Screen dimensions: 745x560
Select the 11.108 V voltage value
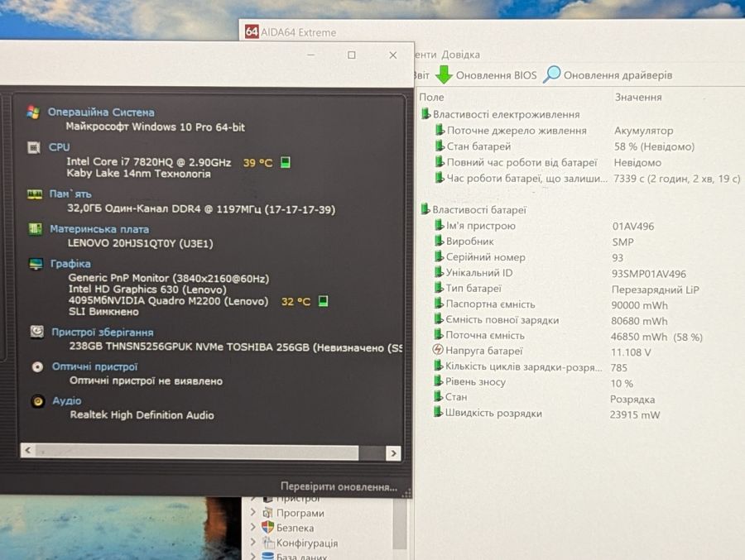tap(631, 352)
